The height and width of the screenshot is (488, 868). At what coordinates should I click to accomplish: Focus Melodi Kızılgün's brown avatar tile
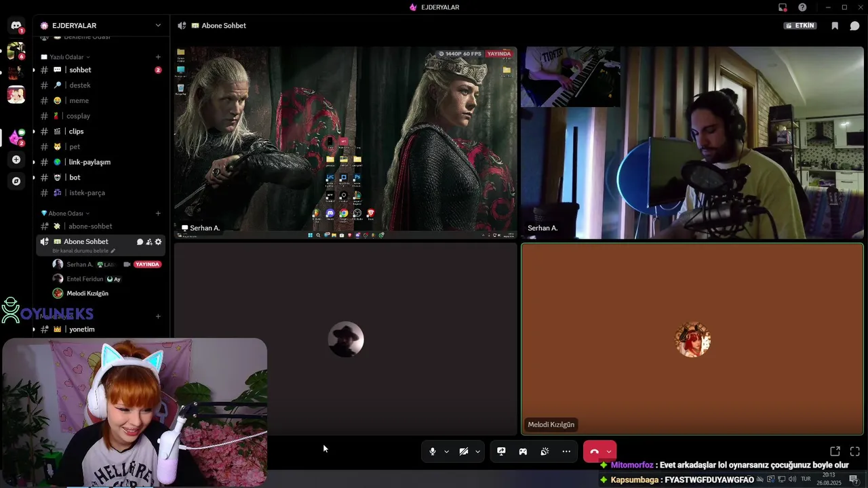click(x=692, y=339)
